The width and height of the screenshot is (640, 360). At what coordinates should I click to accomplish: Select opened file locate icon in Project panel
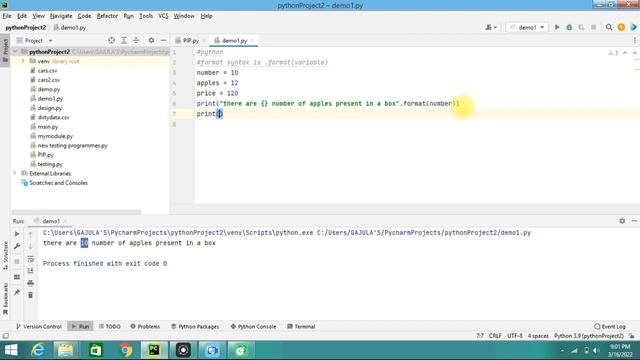point(111,40)
